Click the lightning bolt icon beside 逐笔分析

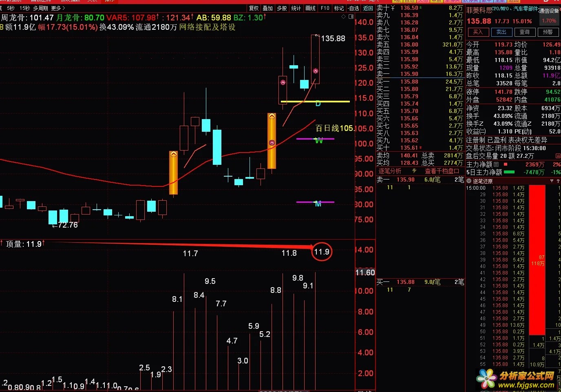click(414, 171)
